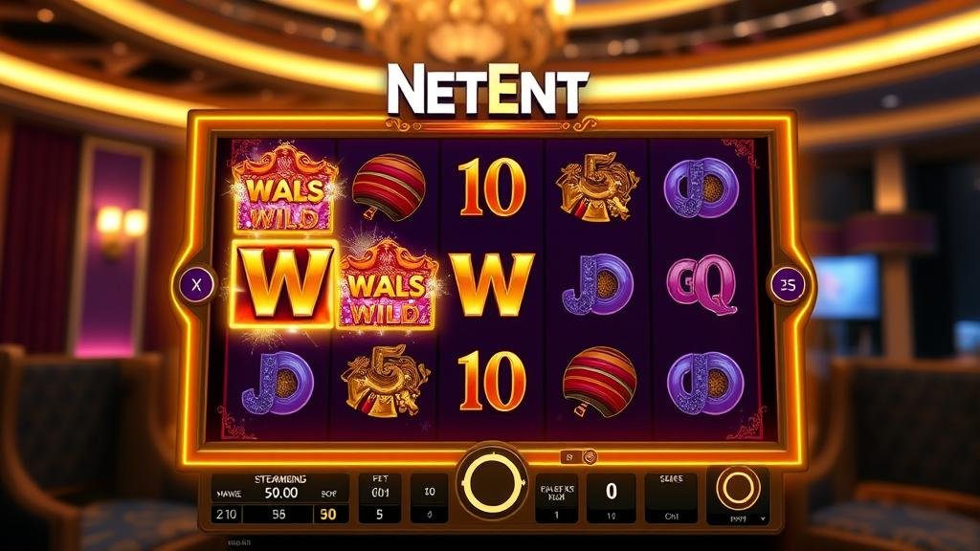Click the bet level box showing 5
Screen dimensions: 980x551
click(379, 515)
